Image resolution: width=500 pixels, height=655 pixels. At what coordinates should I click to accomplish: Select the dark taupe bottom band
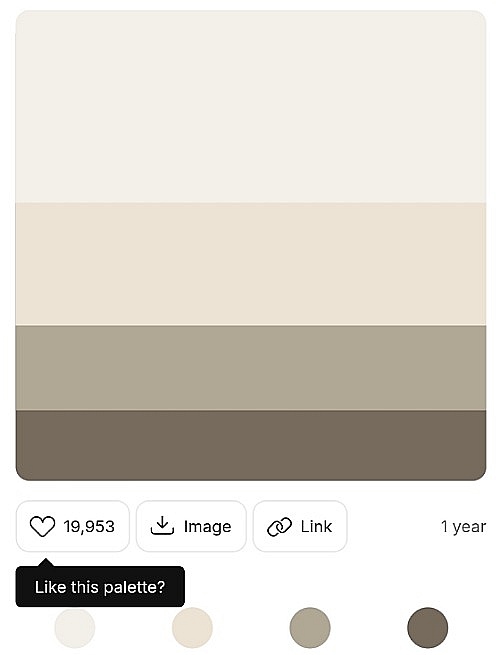click(x=251, y=445)
